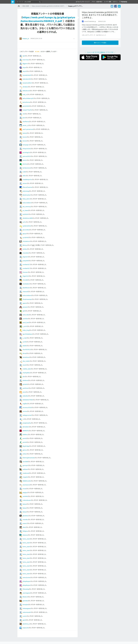Open the Hatena logo in header

(x=123, y=2)
